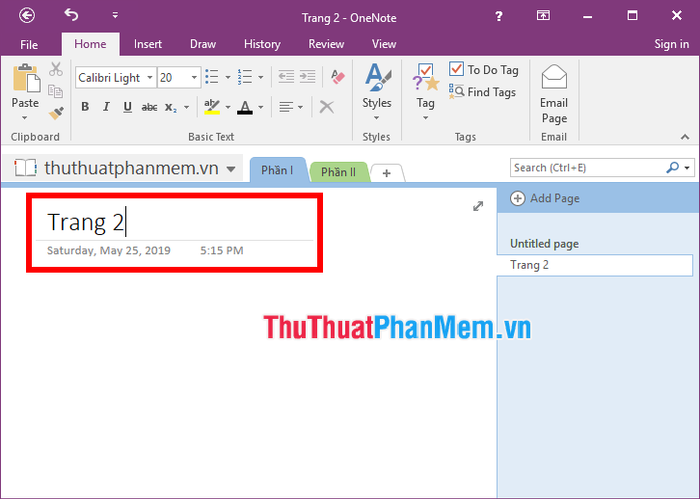
Task: Select Trang 2 in page list
Action: pyautogui.click(x=595, y=265)
